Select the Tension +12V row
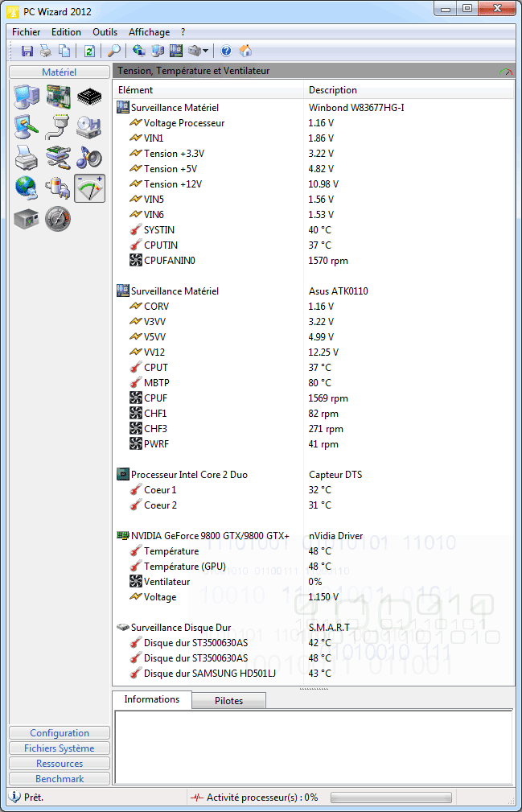 click(x=314, y=184)
